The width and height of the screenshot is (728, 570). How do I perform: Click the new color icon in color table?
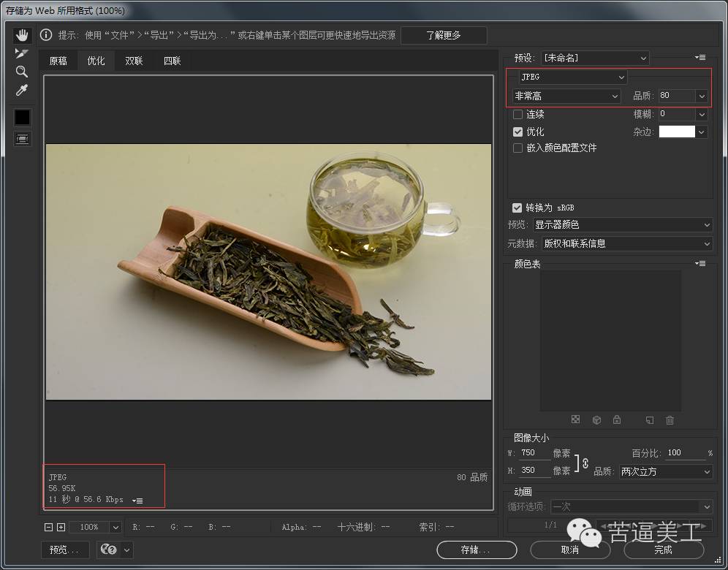click(650, 420)
